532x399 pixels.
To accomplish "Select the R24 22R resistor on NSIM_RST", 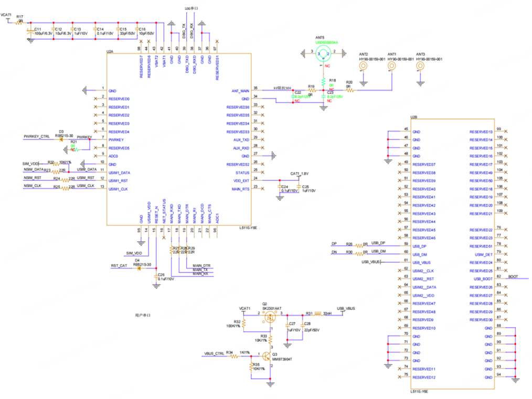I will coord(65,180).
